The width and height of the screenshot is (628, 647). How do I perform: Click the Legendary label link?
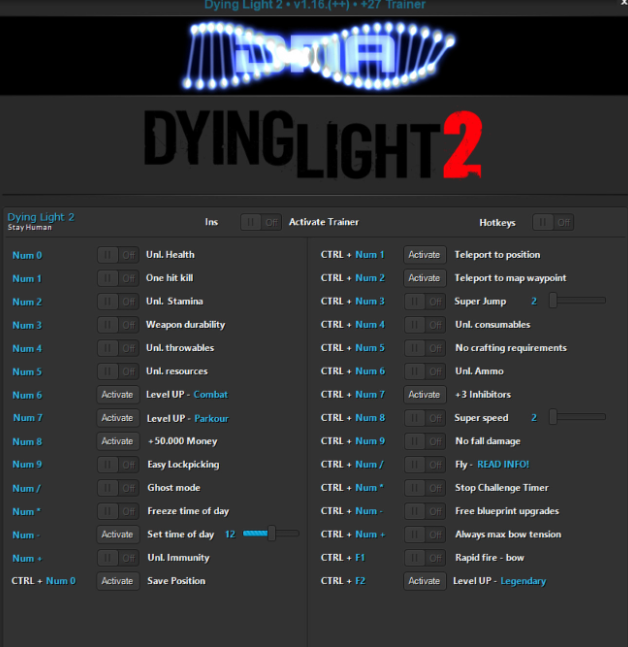click(x=523, y=581)
